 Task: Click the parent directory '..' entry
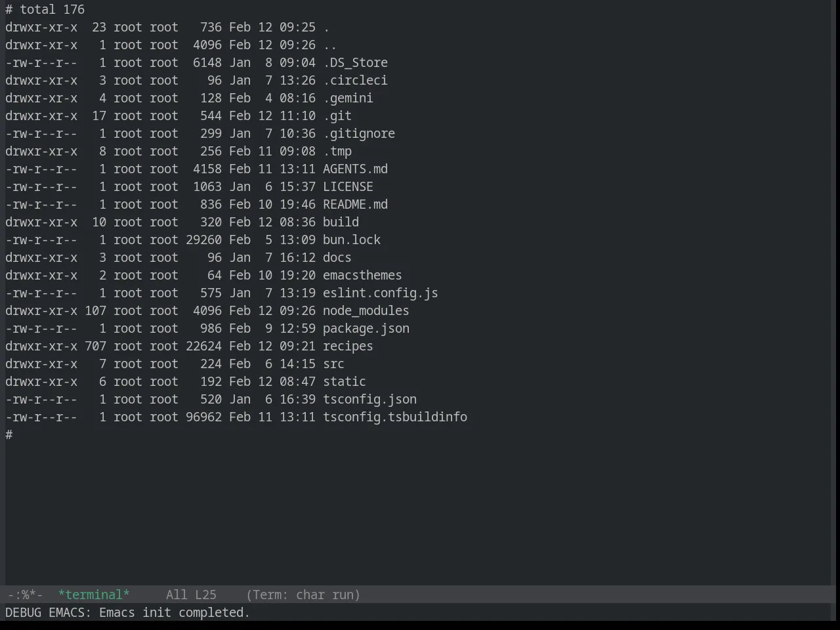[330, 45]
